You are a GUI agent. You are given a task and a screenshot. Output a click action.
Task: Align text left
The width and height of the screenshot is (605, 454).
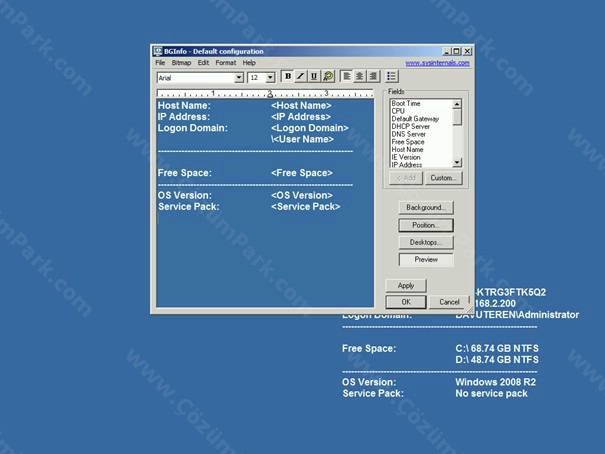(x=347, y=76)
